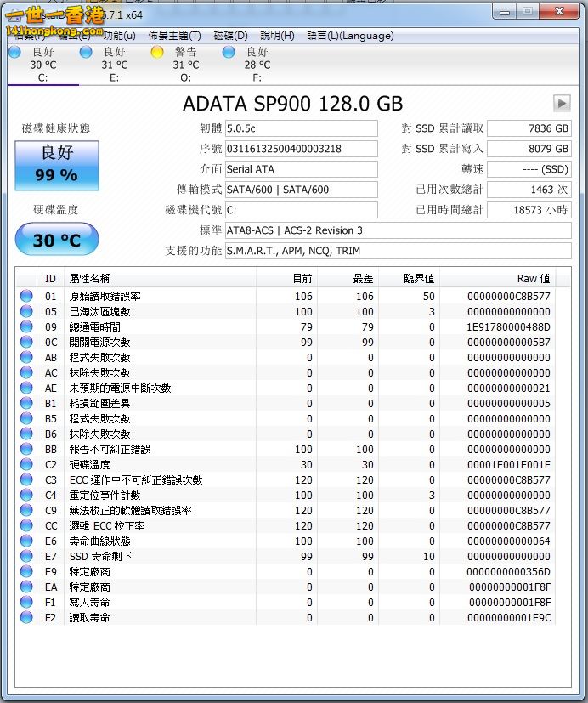Click status icon of attribute CC

pyautogui.click(x=26, y=525)
